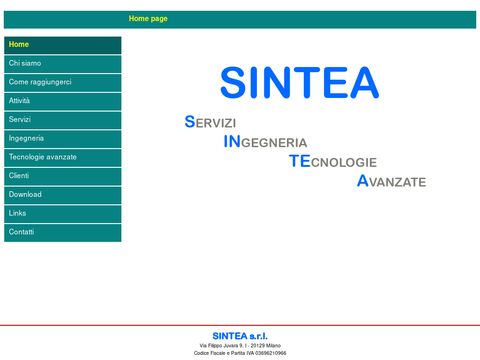Viewport: 480px width, 360px height.
Task: Open Come raggiungerci in sidebar
Action: [63, 82]
